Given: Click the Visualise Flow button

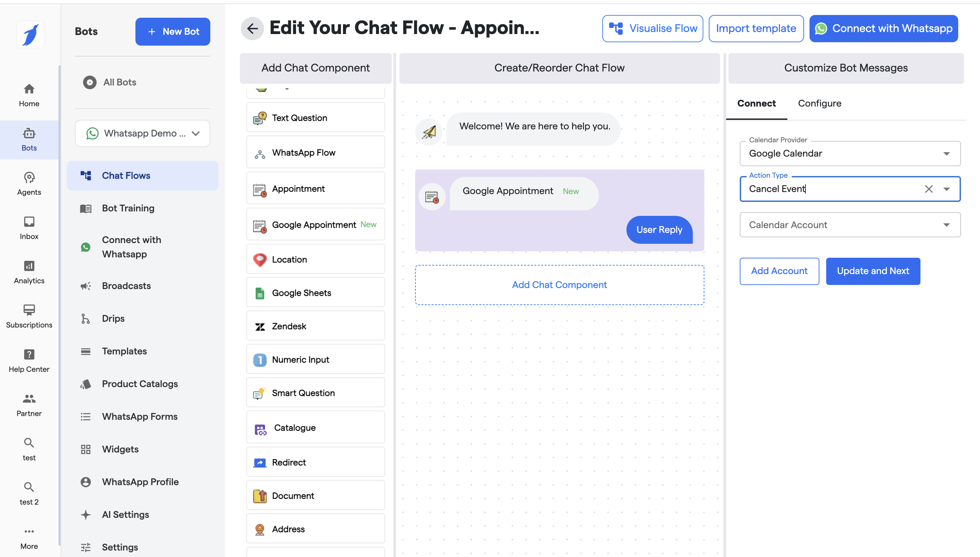Looking at the screenshot, I should 652,28.
